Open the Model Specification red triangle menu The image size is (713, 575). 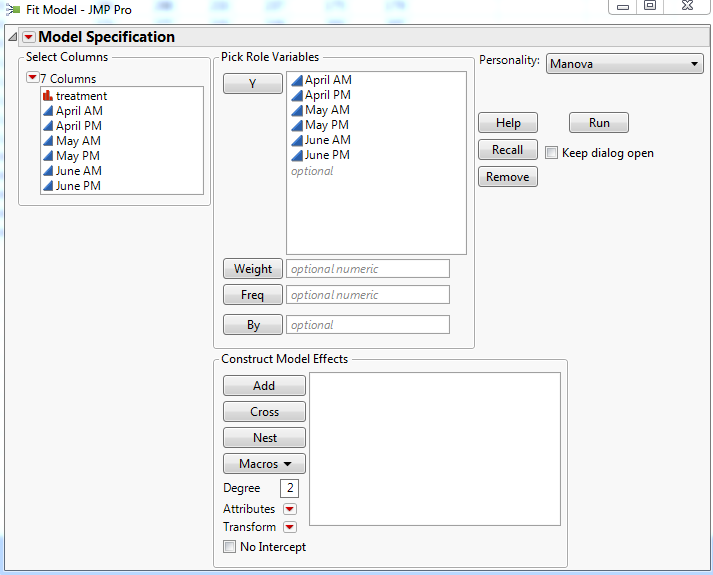[x=29, y=37]
